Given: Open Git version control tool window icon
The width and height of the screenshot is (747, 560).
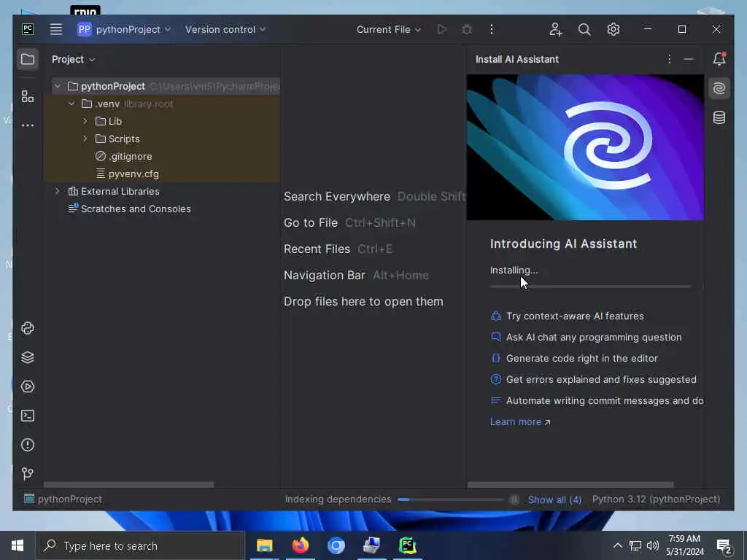Looking at the screenshot, I should (x=28, y=473).
